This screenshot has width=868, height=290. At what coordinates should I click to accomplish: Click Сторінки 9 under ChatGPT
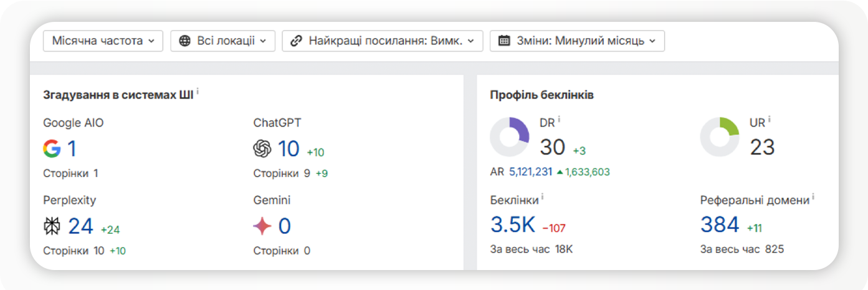click(x=282, y=173)
